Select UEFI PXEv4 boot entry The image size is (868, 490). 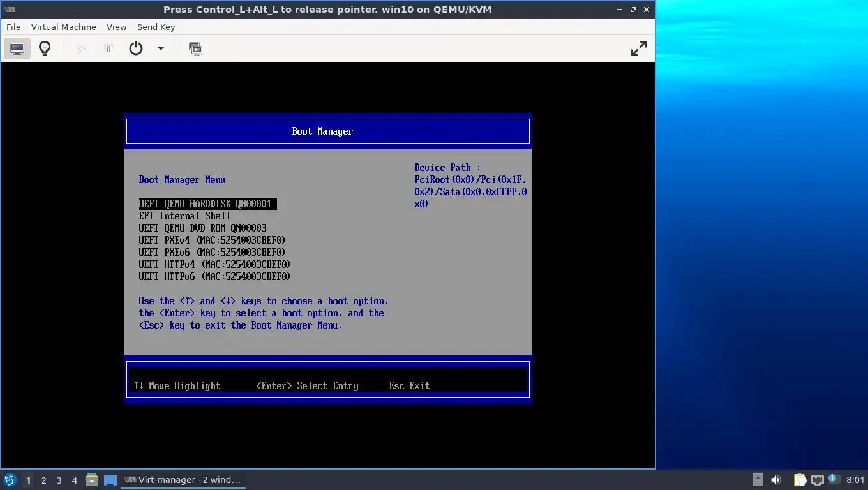pyautogui.click(x=212, y=240)
